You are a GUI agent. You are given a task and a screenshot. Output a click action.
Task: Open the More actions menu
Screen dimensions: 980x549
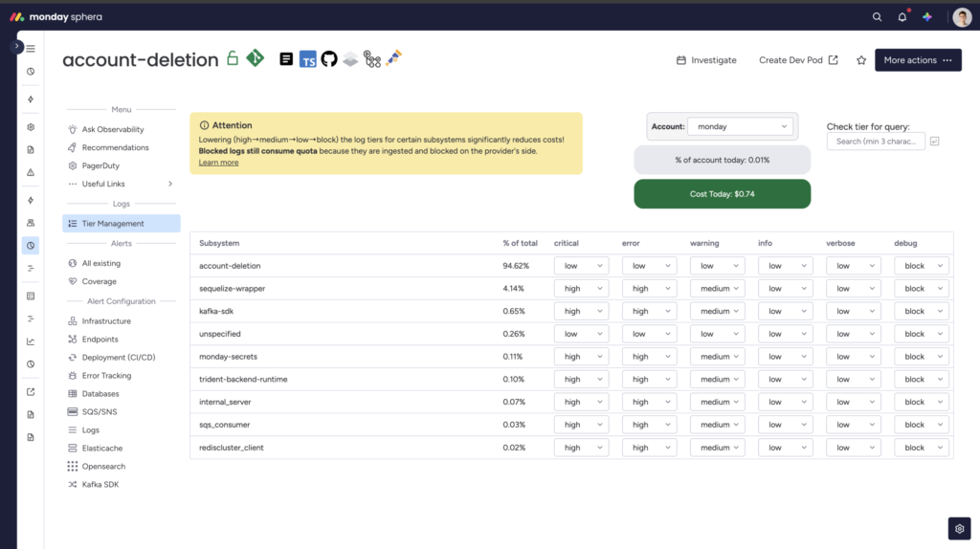coord(918,60)
